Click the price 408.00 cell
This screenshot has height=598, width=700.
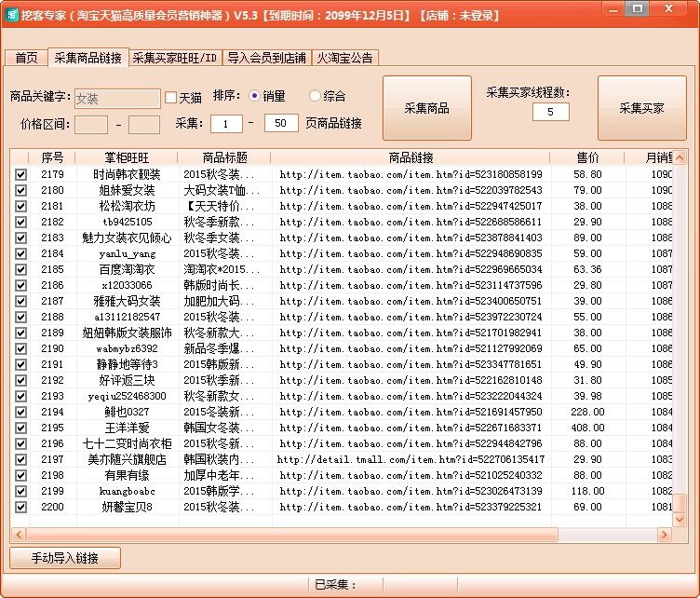point(587,428)
